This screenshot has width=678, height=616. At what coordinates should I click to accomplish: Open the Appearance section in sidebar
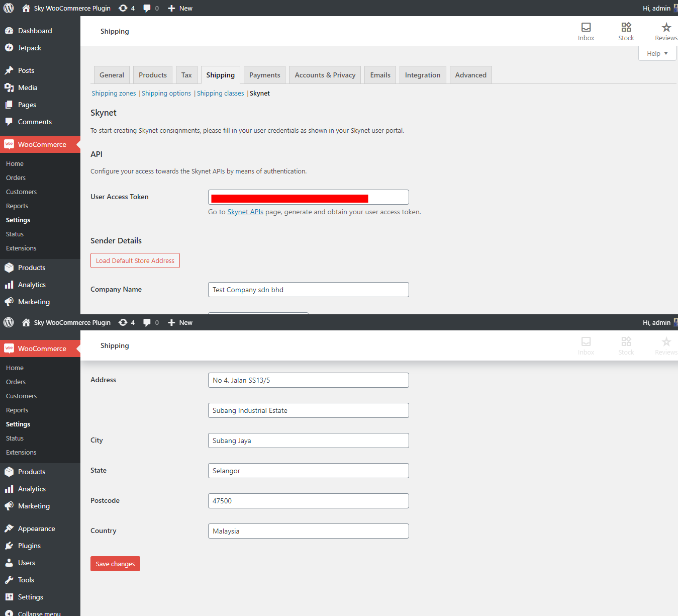point(36,528)
